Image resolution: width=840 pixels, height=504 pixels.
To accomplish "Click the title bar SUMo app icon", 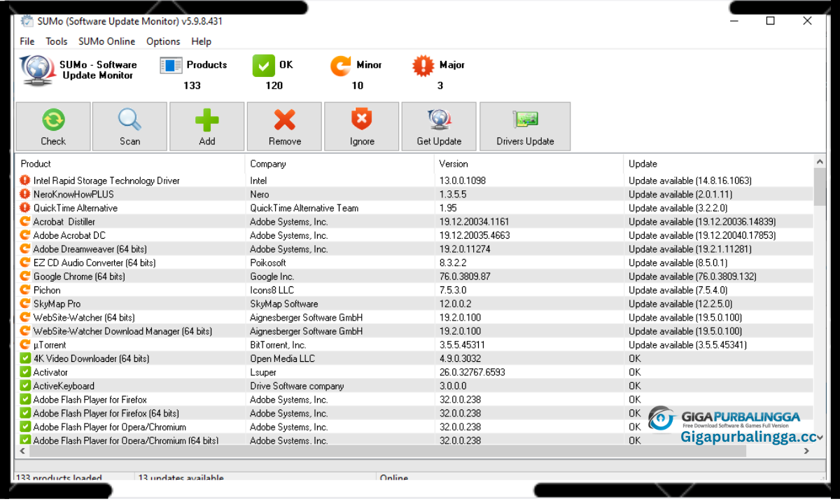I will pyautogui.click(x=27, y=21).
